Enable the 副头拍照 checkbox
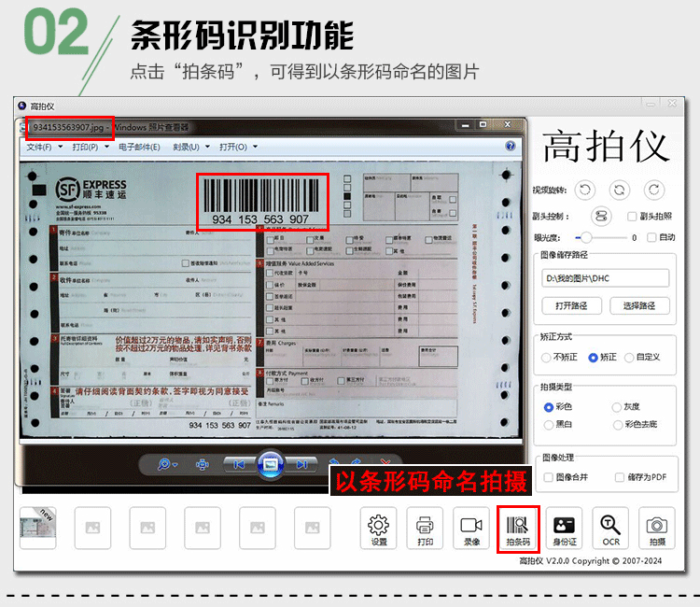Screen dimensions: 700x607 632,217
